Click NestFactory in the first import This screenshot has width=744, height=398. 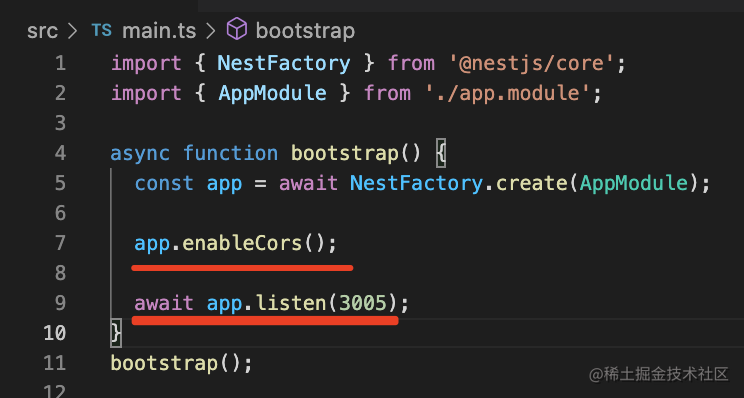point(284,63)
